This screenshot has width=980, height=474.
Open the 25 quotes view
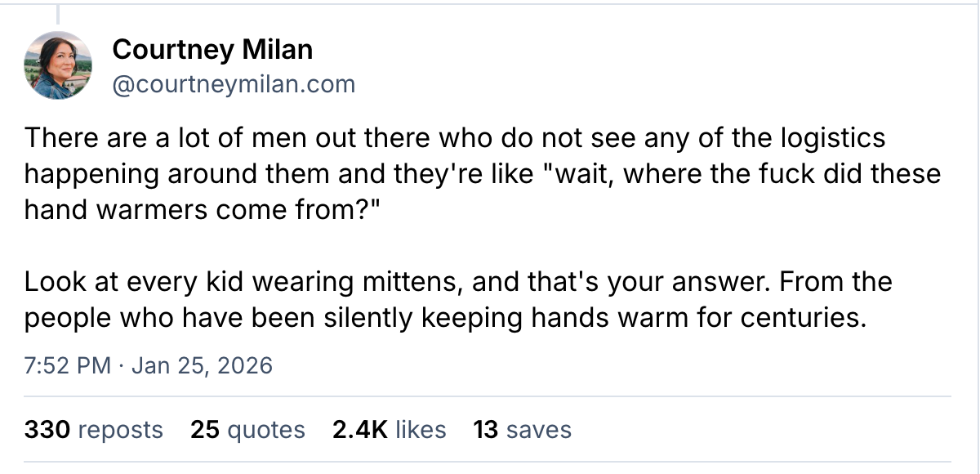point(247,429)
